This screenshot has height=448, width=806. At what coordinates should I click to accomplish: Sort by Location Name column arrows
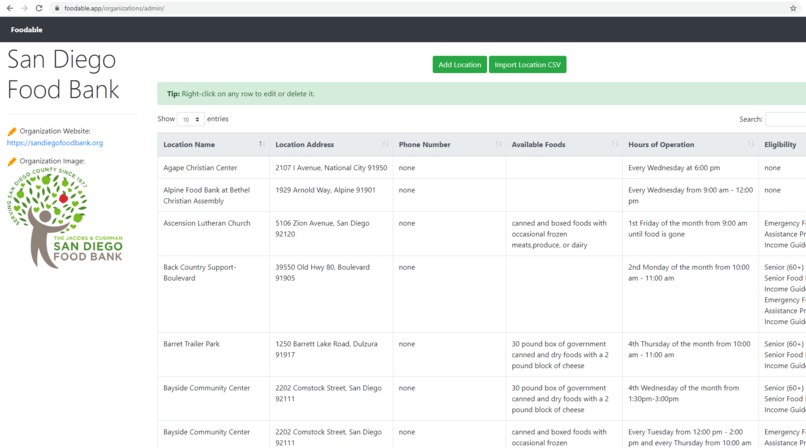click(261, 144)
